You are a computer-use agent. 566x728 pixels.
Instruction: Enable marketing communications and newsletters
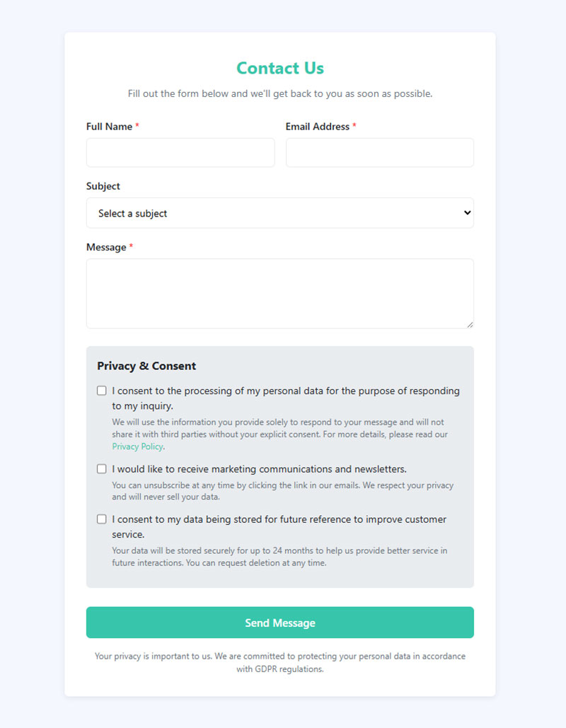tap(102, 468)
